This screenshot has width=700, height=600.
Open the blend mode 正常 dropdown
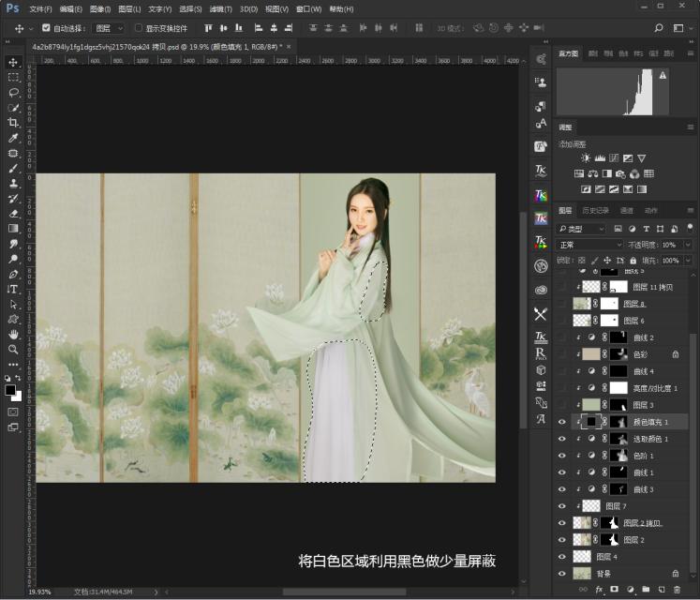click(588, 245)
